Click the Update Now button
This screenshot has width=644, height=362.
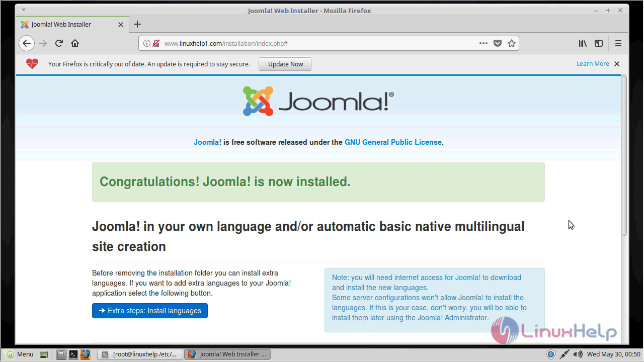(x=285, y=64)
